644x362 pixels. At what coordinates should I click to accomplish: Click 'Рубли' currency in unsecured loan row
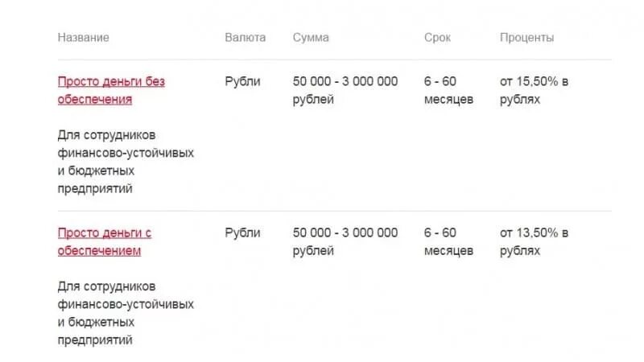coord(242,81)
